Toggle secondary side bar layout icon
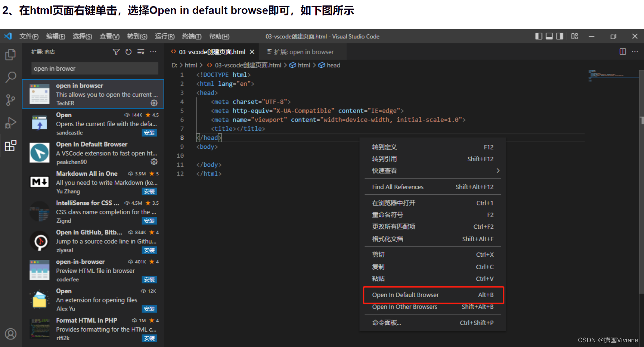644x347 pixels. click(559, 36)
